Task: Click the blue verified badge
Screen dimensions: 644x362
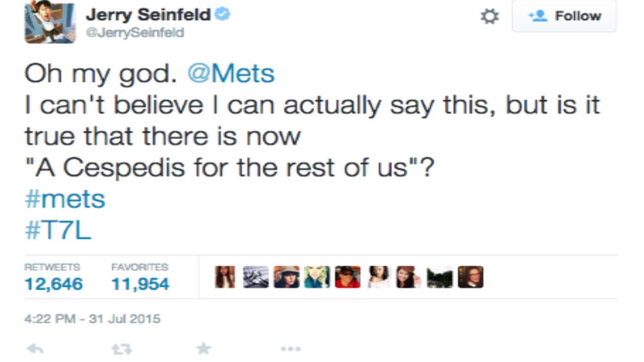Action: point(222,15)
